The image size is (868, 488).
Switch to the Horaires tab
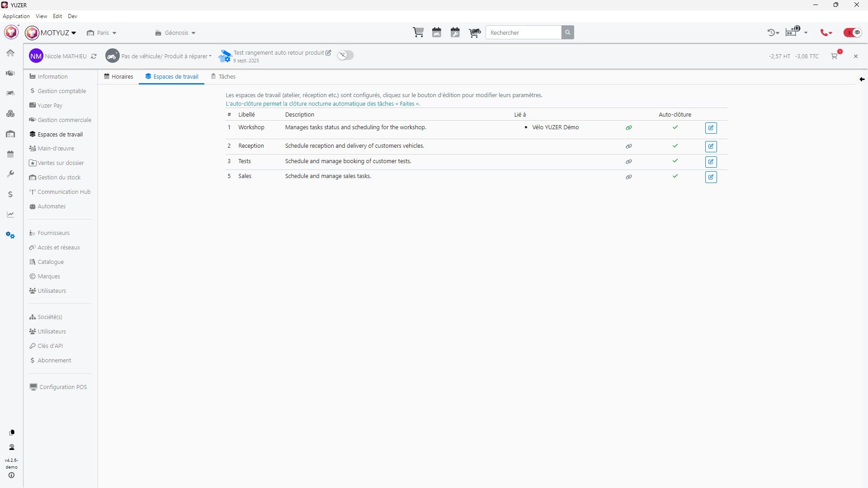[x=118, y=76]
